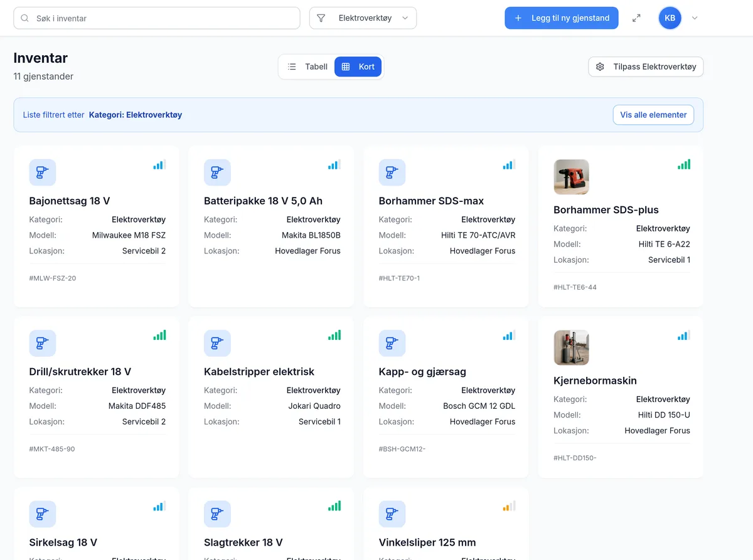Click the Jokari Quadro model value

(x=314, y=406)
